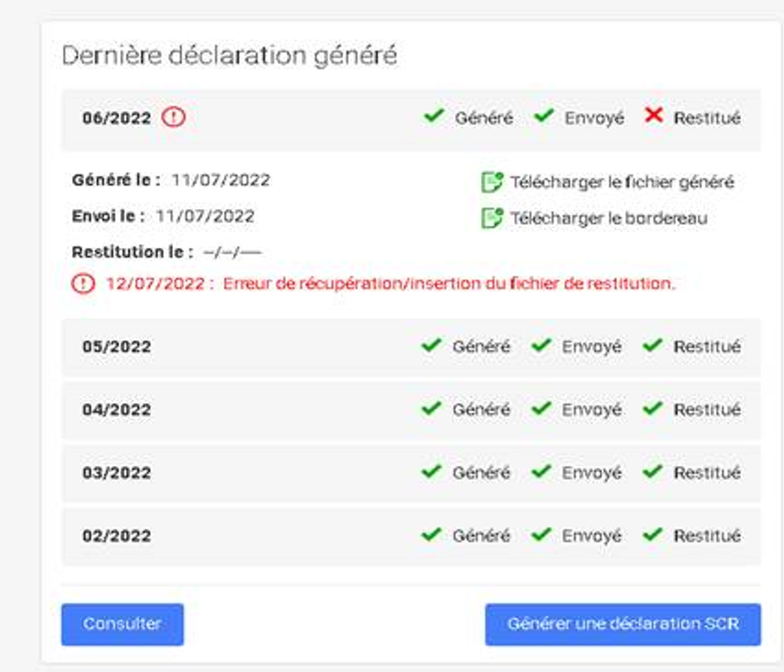Image resolution: width=784 pixels, height=672 pixels.
Task: Click the green Généré checkmark for 06/2022
Action: click(x=434, y=116)
